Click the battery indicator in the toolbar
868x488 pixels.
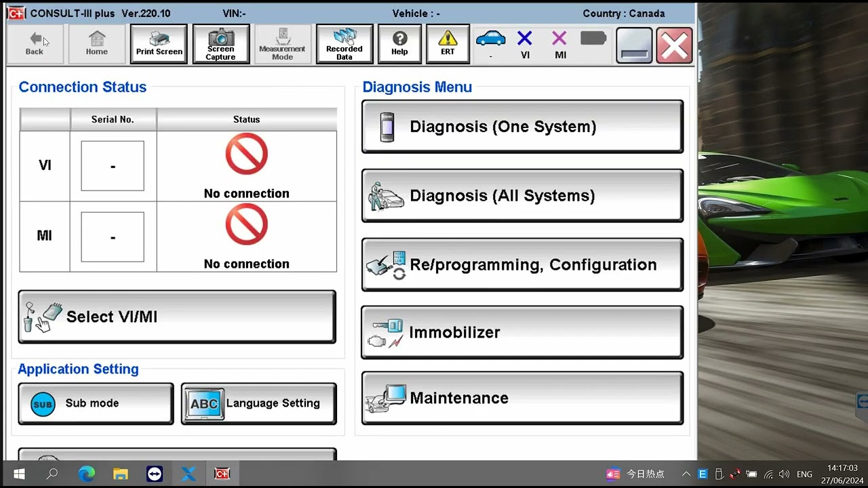(x=593, y=39)
